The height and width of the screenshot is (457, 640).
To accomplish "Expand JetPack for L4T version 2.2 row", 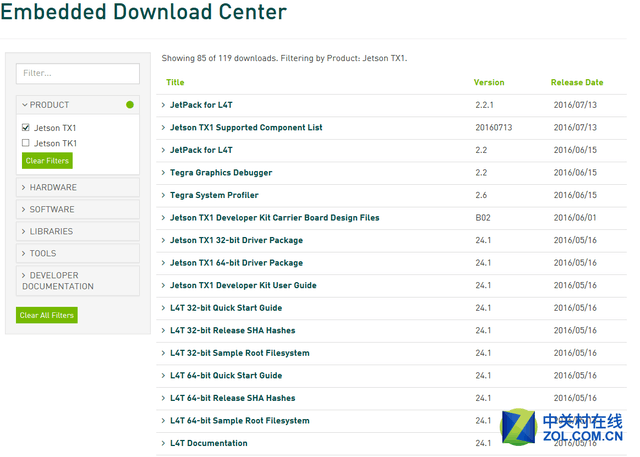I will pos(391,150).
